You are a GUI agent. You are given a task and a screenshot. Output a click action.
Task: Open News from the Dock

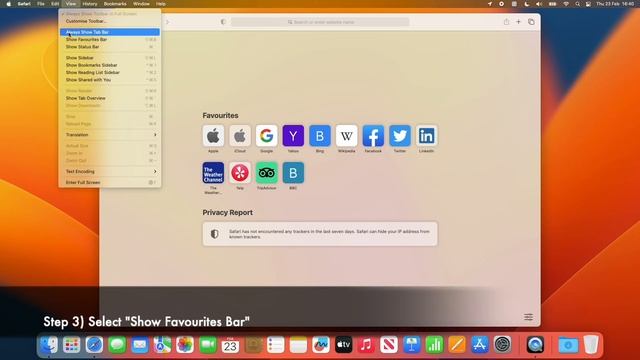pos(389,345)
